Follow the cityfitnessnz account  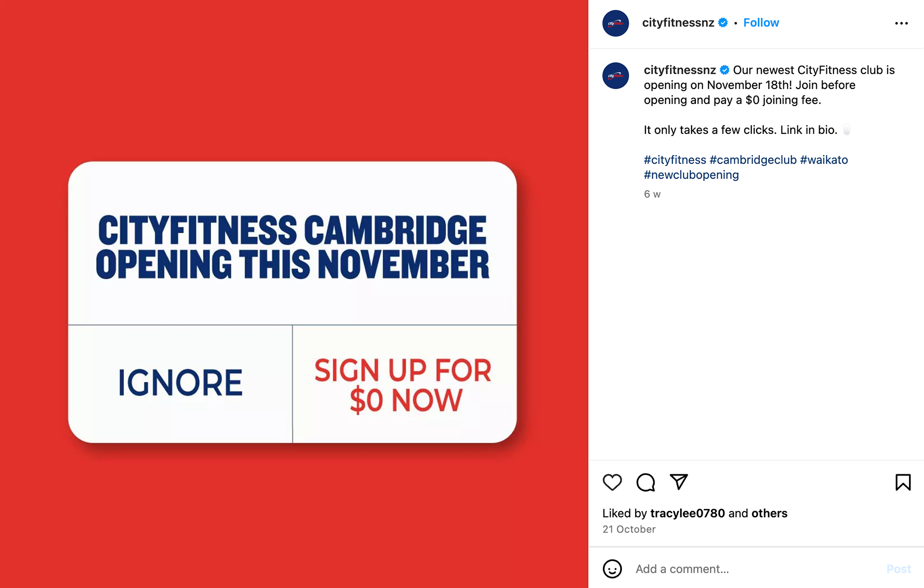coord(761,23)
